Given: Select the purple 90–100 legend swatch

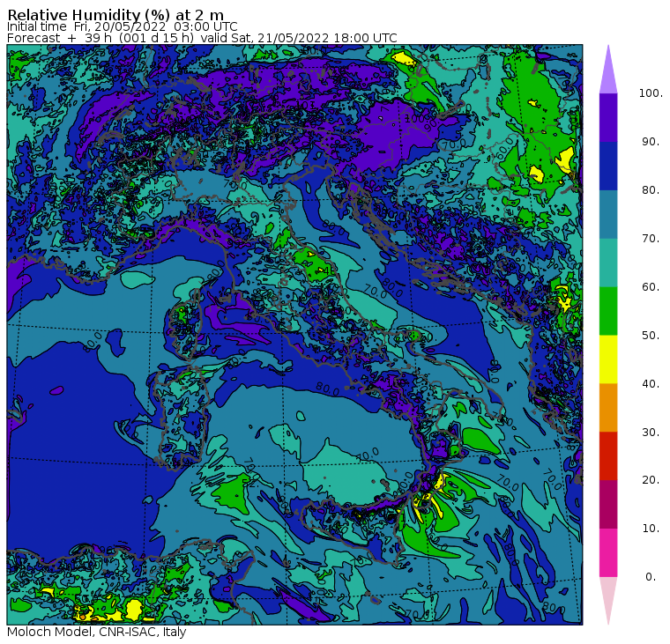Looking at the screenshot, I should tap(608, 117).
